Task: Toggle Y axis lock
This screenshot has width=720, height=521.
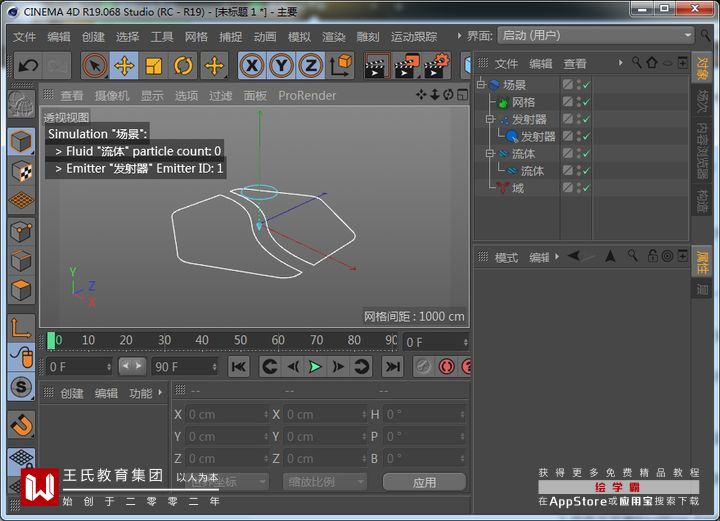Action: point(281,66)
